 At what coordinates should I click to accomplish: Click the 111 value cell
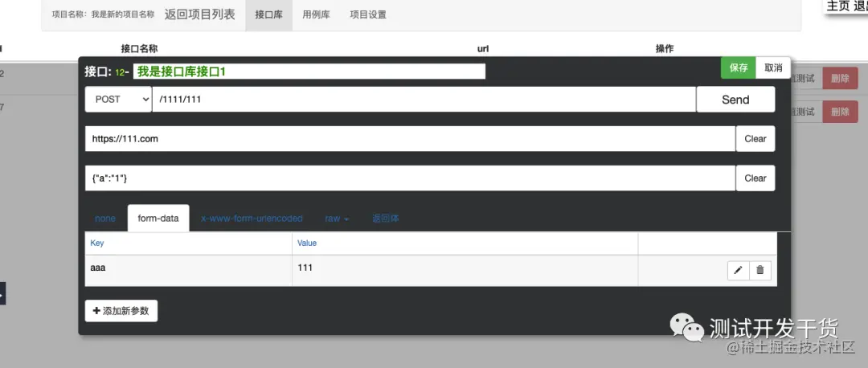point(465,271)
